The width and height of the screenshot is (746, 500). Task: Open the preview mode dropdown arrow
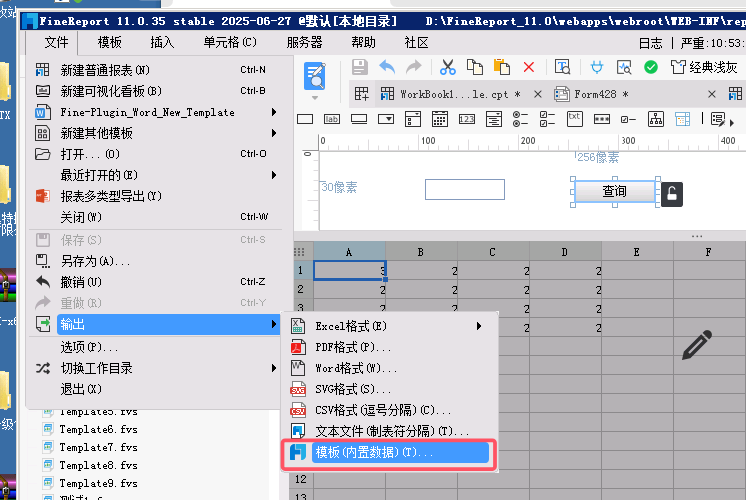click(x=314, y=98)
